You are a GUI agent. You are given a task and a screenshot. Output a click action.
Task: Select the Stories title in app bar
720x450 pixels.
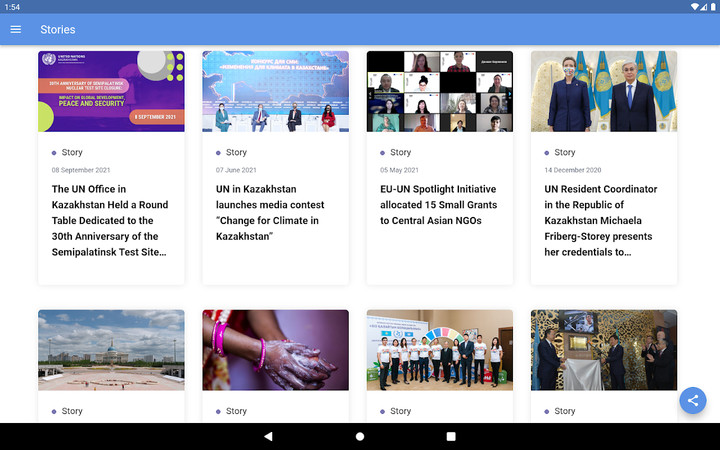point(58,29)
